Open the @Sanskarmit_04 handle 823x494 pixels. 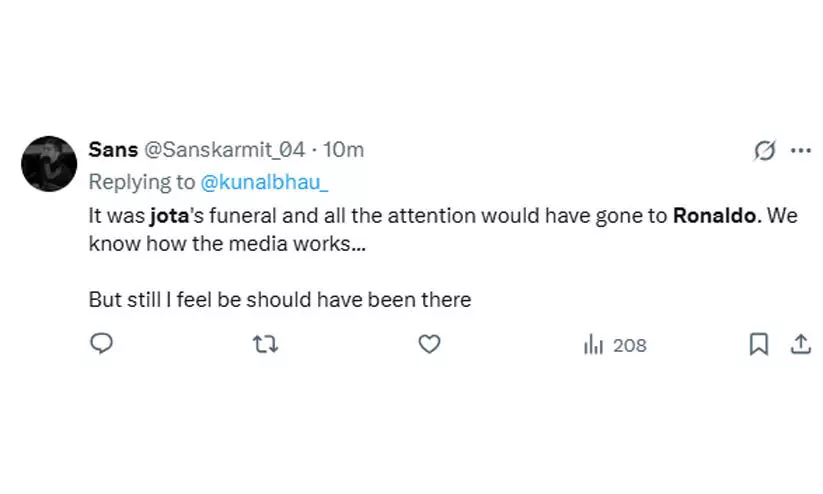pos(224,150)
